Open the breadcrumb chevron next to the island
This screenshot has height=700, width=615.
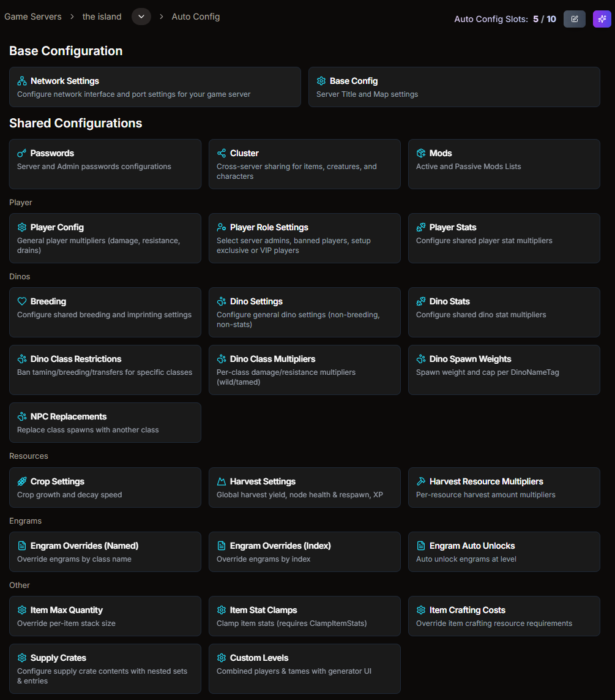141,17
